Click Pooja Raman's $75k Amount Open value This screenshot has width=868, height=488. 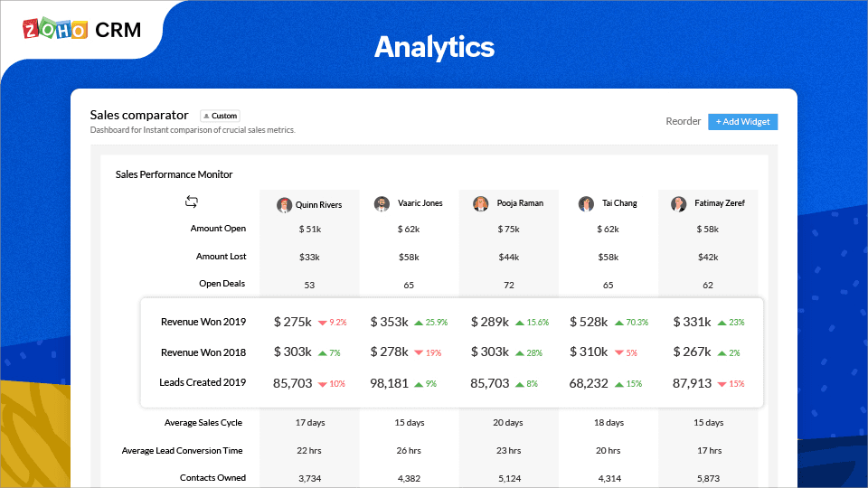pos(508,229)
